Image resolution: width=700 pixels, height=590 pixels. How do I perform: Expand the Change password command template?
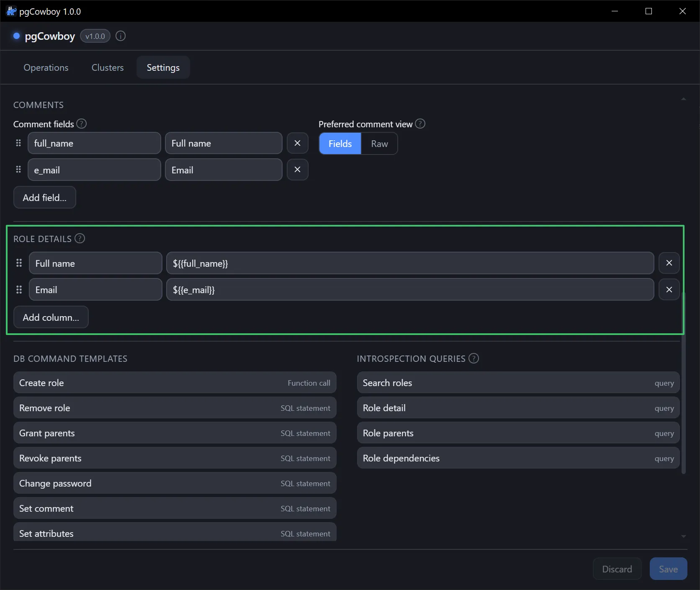[175, 483]
